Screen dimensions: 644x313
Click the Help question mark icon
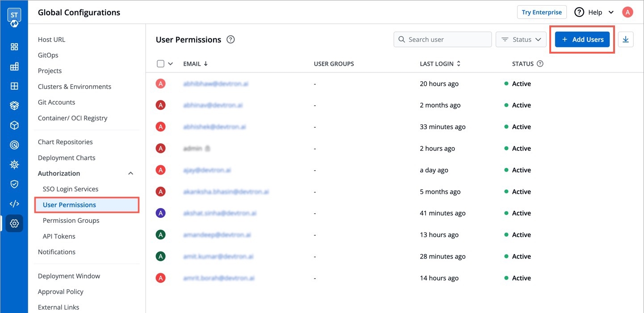[x=579, y=13]
